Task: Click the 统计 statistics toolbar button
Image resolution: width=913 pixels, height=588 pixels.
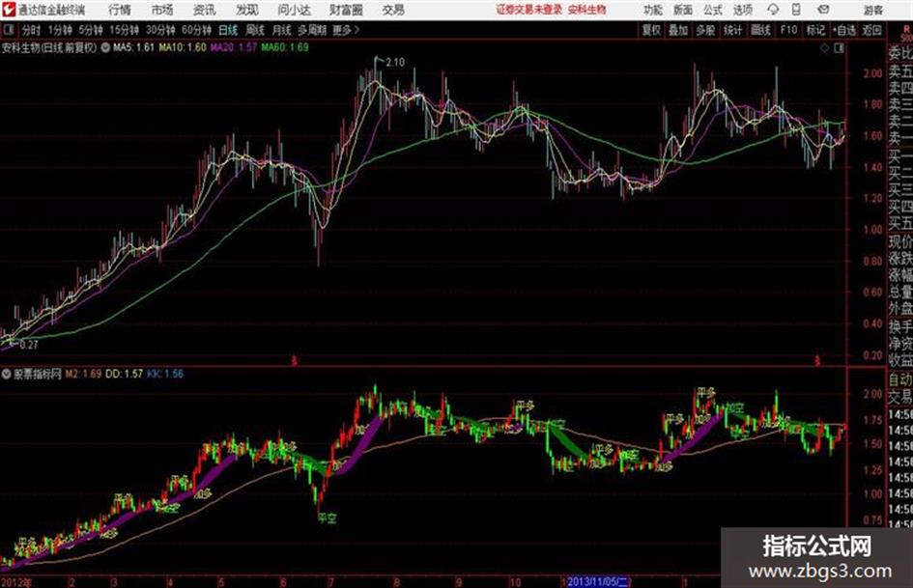Action: coord(733,30)
